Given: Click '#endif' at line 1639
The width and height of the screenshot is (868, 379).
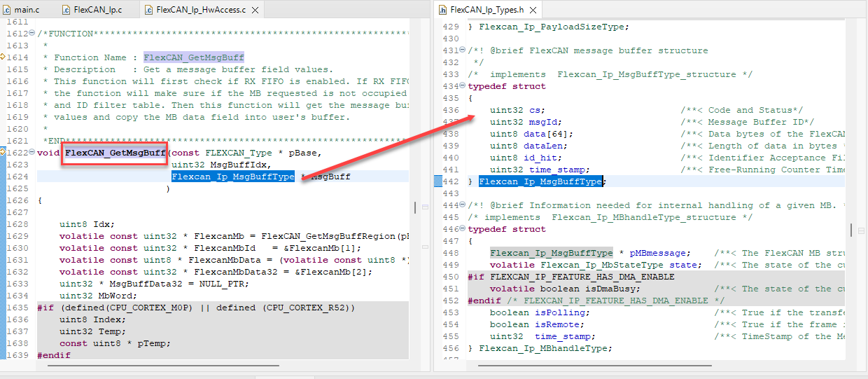Looking at the screenshot, I should click(54, 355).
